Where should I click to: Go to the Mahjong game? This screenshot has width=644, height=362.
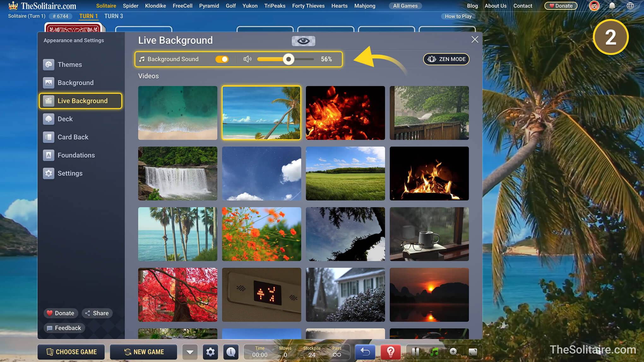(x=365, y=6)
